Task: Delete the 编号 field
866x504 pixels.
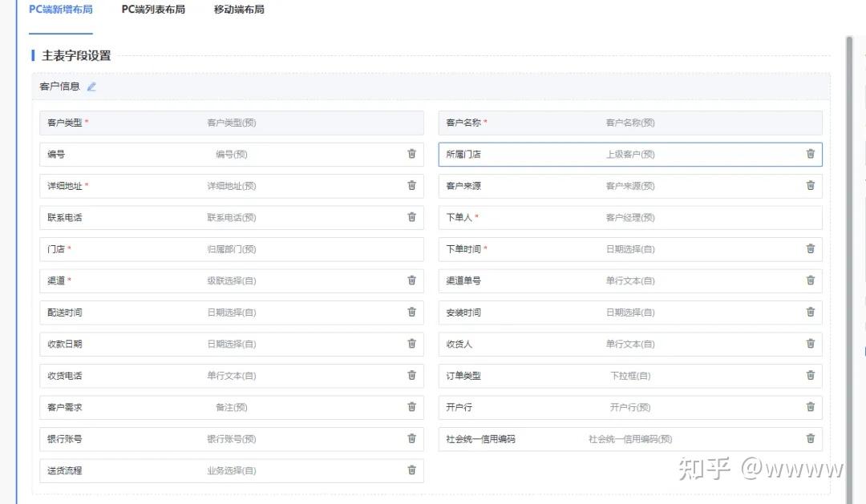Action: click(x=411, y=154)
